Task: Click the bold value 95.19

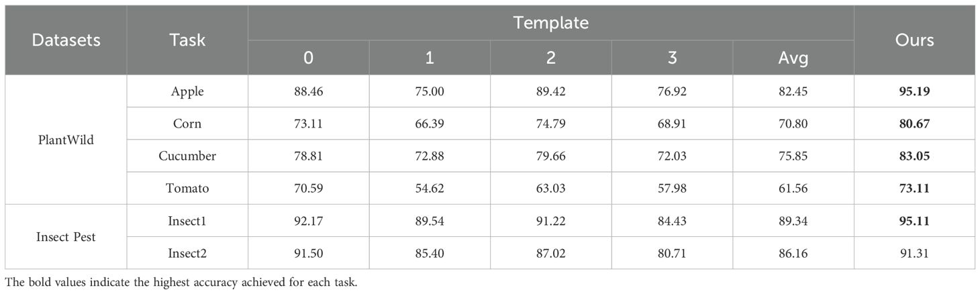Action: tap(914, 91)
